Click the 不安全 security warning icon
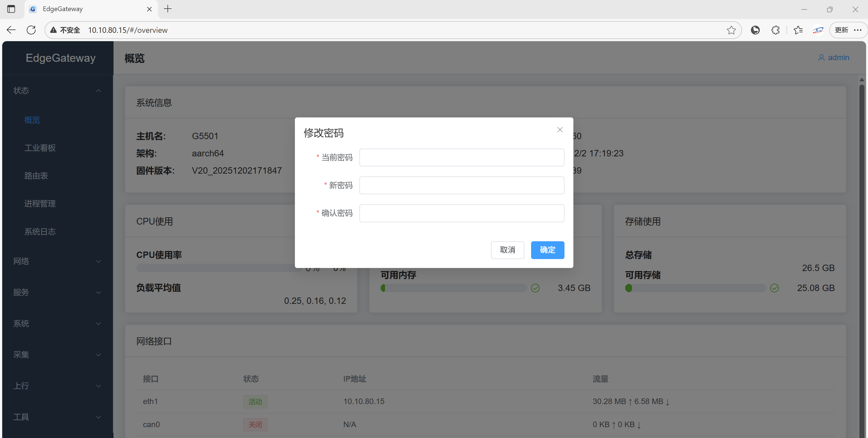868x438 pixels. [x=53, y=30]
